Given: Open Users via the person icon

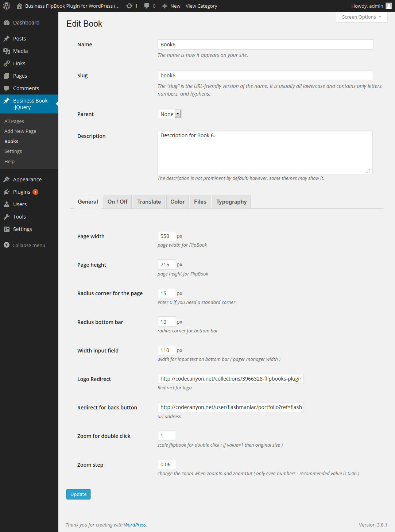Looking at the screenshot, I should 7,204.
